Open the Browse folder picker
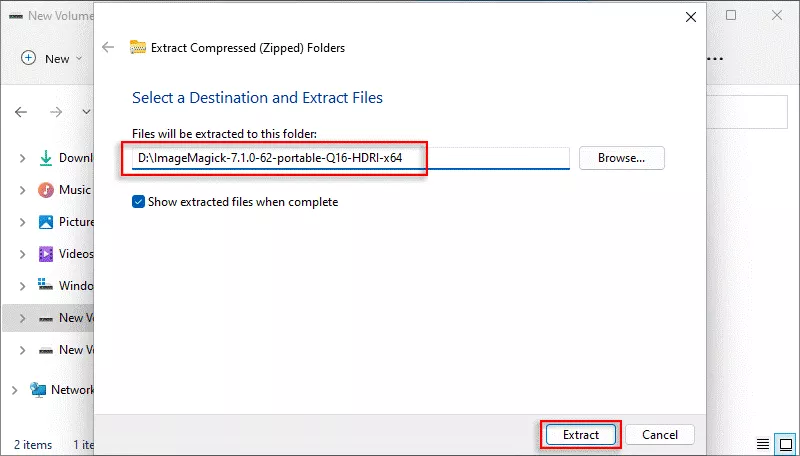800x456 pixels. click(x=621, y=158)
